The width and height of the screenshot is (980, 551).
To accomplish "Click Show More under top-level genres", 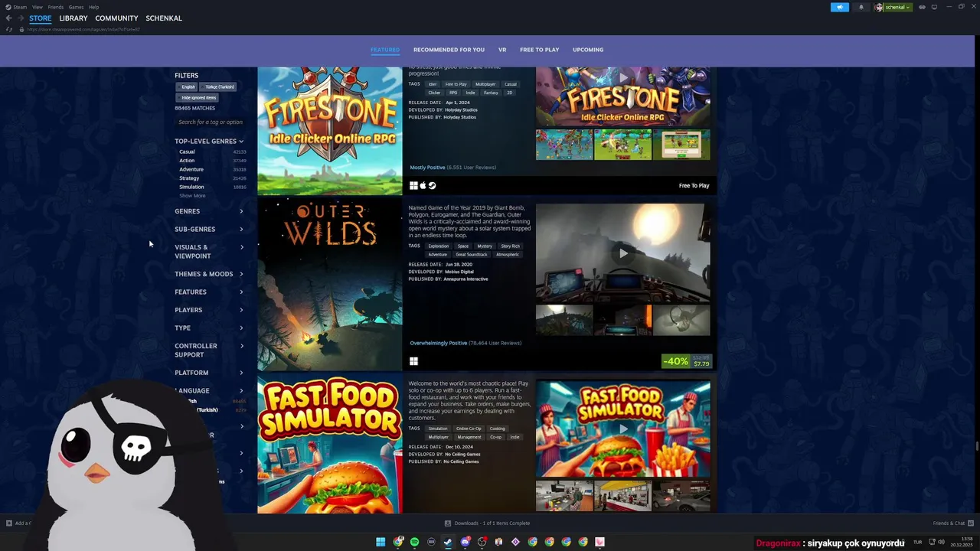I will pyautogui.click(x=192, y=196).
